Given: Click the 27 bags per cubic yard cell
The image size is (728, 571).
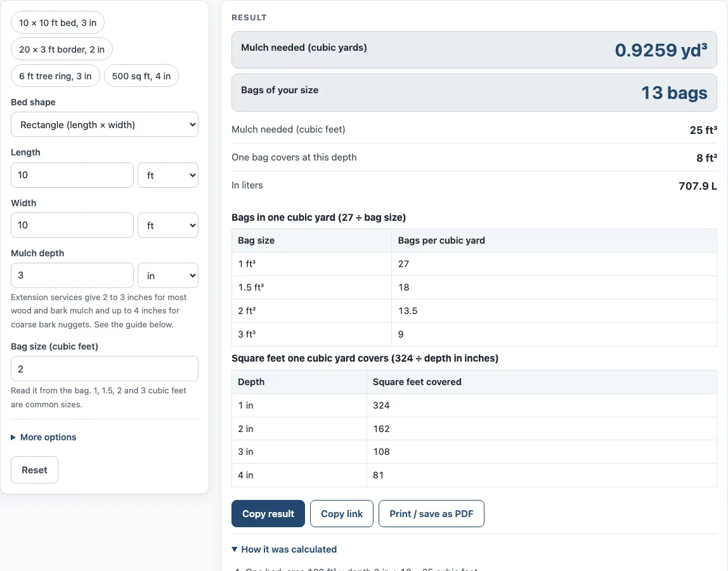Looking at the screenshot, I should (x=554, y=264).
